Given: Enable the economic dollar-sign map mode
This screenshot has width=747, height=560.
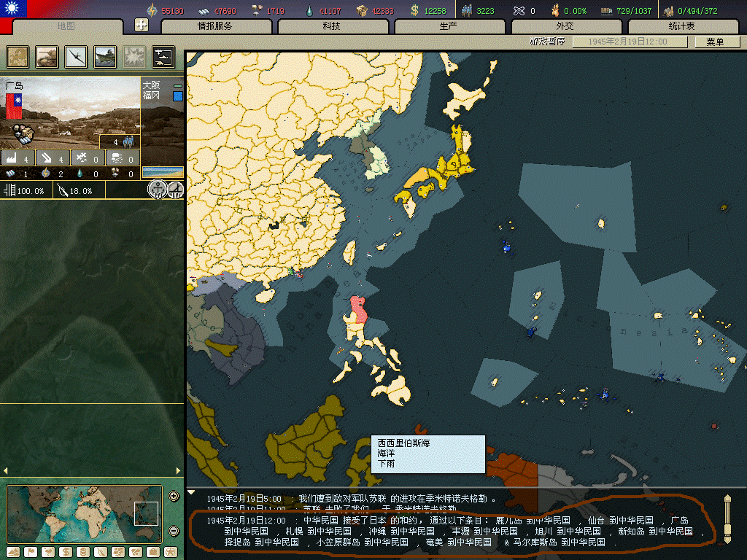Looking at the screenshot, I should pyautogui.click(x=65, y=552).
